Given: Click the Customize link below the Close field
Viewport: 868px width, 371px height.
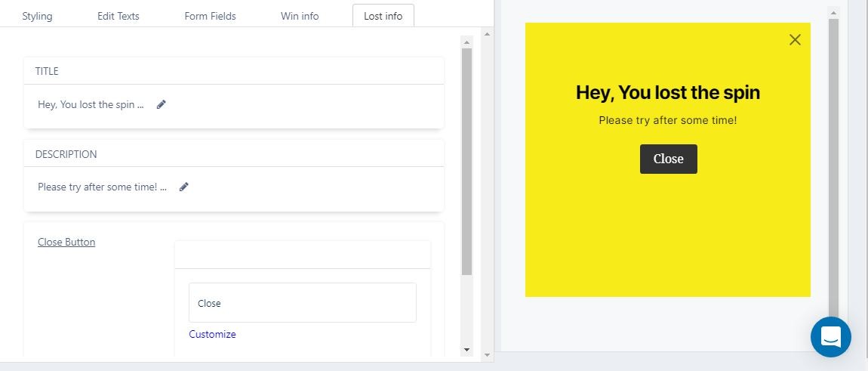Looking at the screenshot, I should 212,334.
